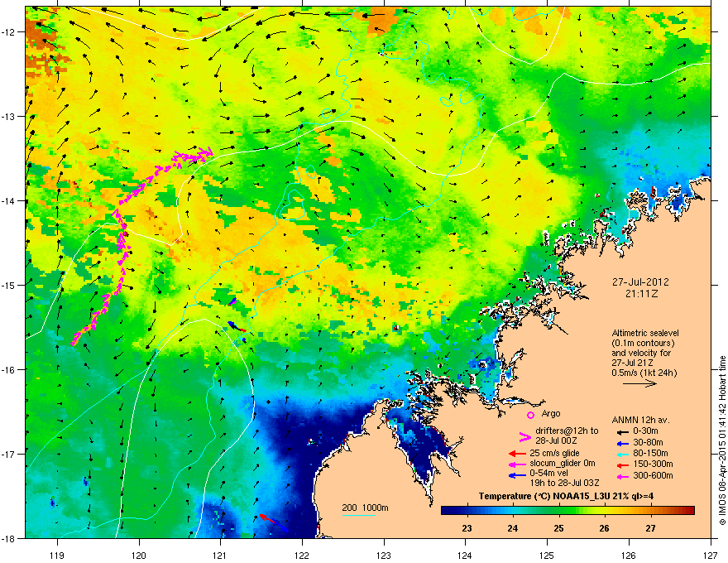Click the latitude axis label "-17"
The image size is (728, 563).
tap(8, 454)
